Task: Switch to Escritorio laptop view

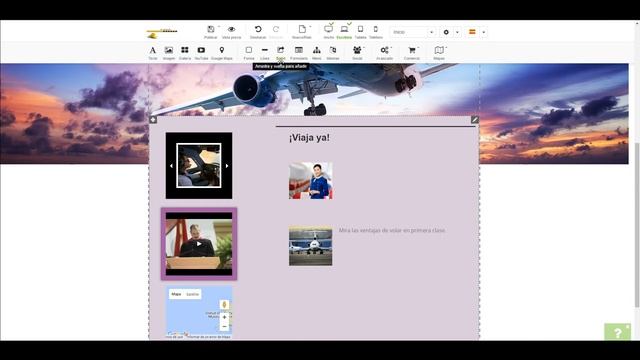Action: [x=344, y=29]
